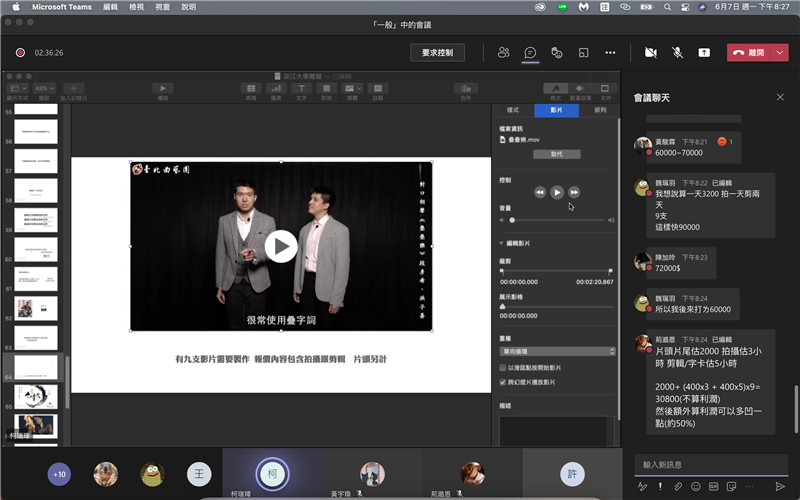Toggle the meeting chat icon
Screen dimensions: 800x500
tap(531, 52)
